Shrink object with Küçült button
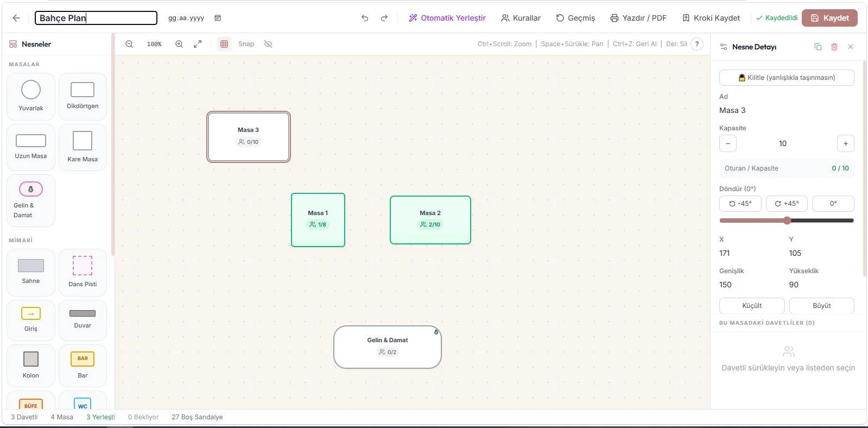Screen dimensions: 868x428 tap(752, 306)
